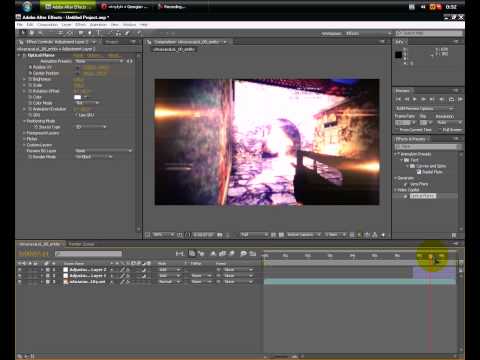480x360 pixels.
Task: Click Effects & Presets search field
Action: (x=428, y=147)
